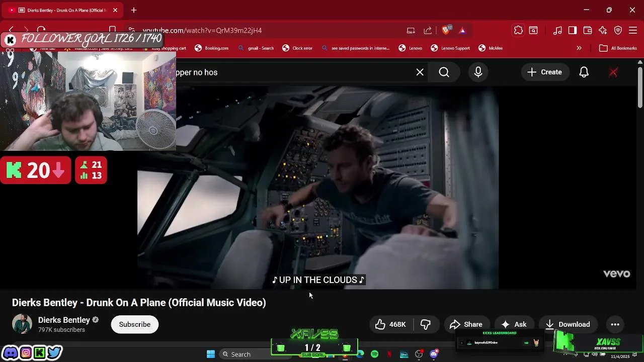Viewport: 644px width, 362px height.
Task: Open the Clock error bookmark
Action: [297, 48]
